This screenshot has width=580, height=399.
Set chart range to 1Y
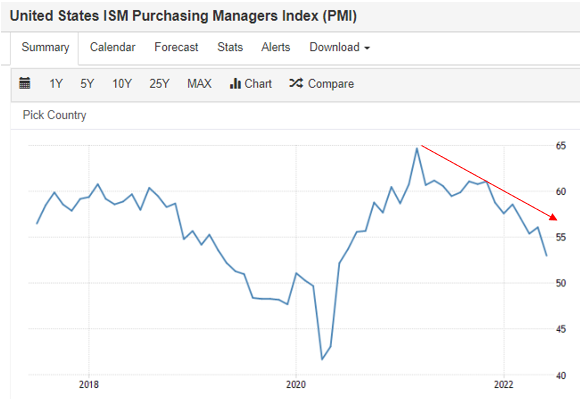[x=56, y=84]
